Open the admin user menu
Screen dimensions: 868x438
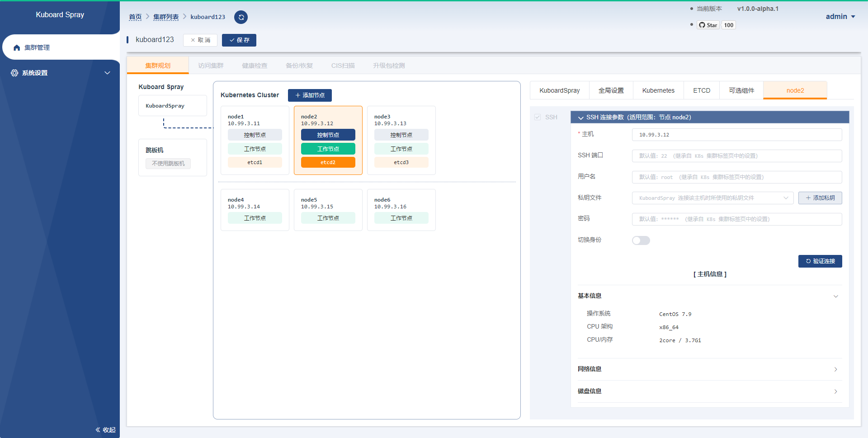pyautogui.click(x=840, y=16)
